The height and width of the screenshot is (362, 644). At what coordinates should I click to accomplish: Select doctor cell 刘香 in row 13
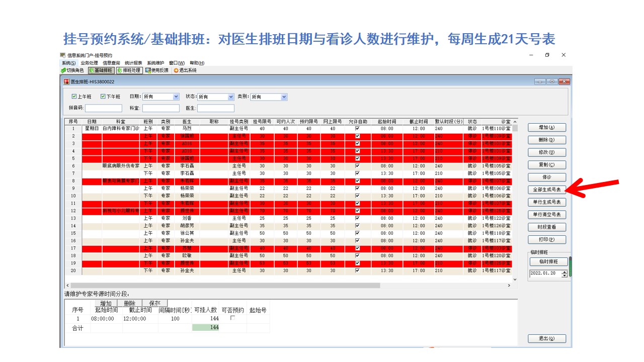187,218
